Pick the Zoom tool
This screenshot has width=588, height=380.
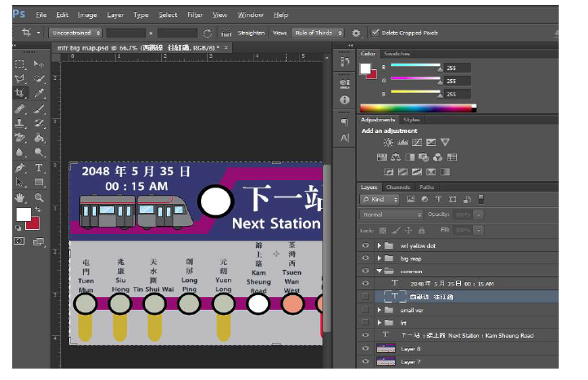pyautogui.click(x=38, y=197)
